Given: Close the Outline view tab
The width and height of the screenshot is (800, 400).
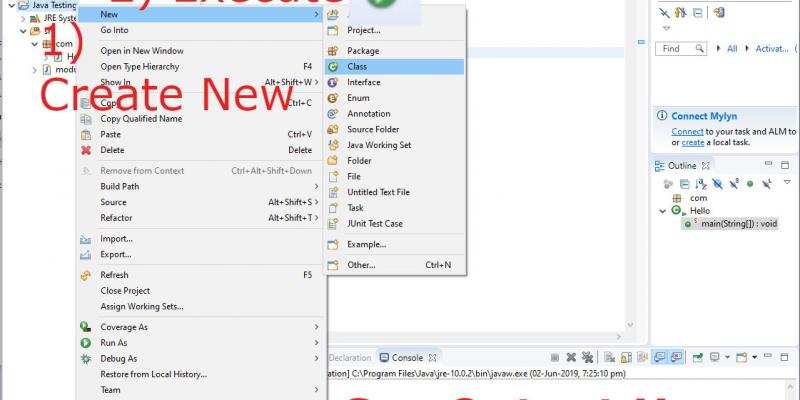Looking at the screenshot, I should (x=706, y=165).
